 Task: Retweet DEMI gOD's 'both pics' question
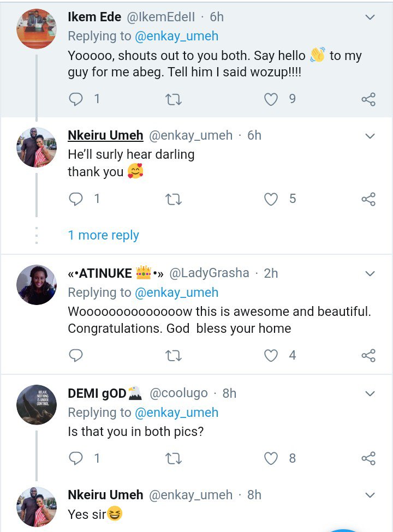pyautogui.click(x=173, y=458)
